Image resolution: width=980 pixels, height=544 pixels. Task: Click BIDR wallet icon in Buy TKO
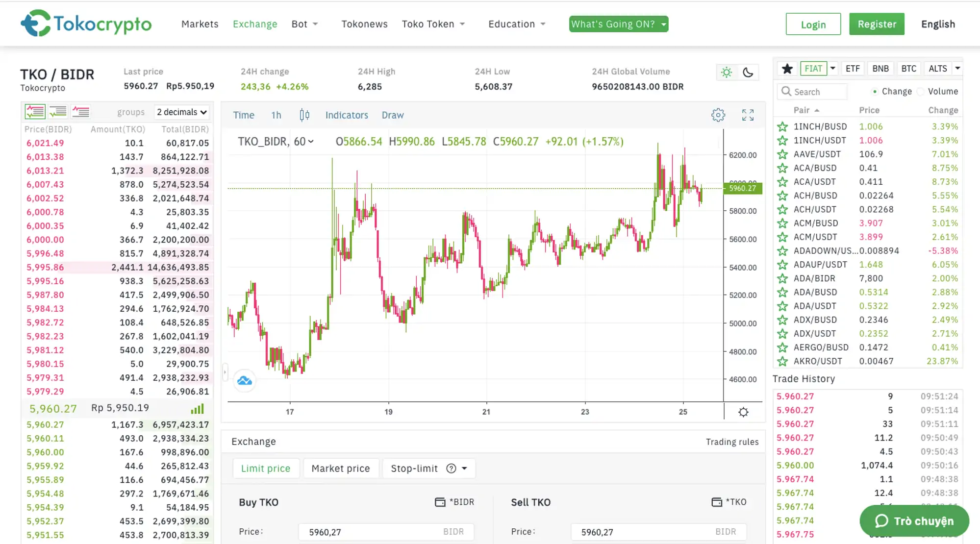coord(440,502)
